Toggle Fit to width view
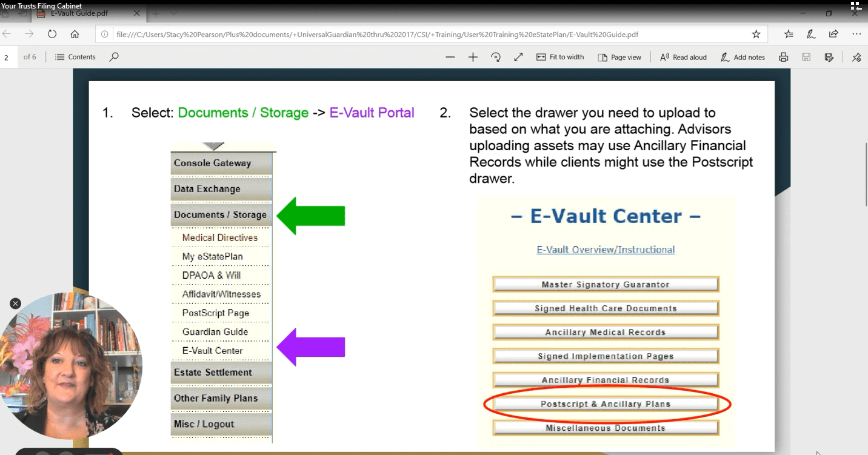 coord(560,57)
